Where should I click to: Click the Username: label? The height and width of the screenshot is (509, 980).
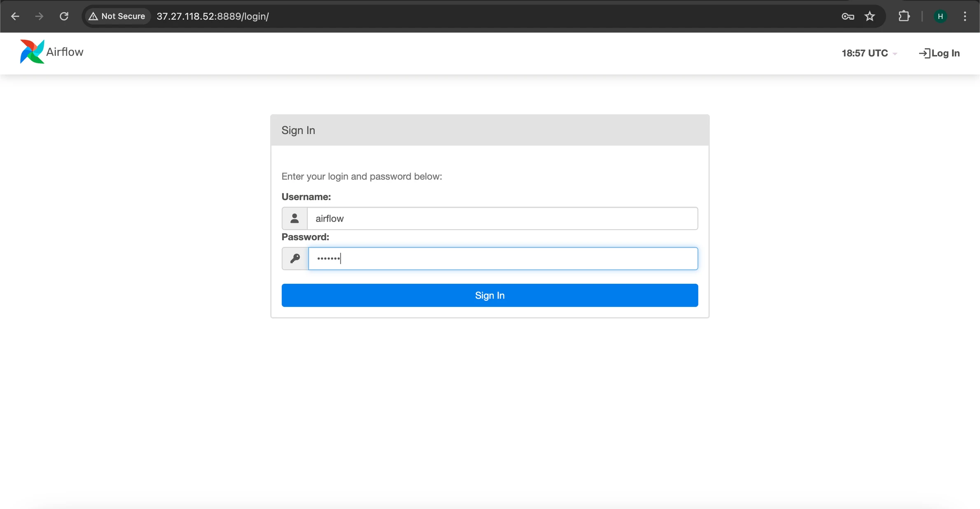(x=306, y=197)
